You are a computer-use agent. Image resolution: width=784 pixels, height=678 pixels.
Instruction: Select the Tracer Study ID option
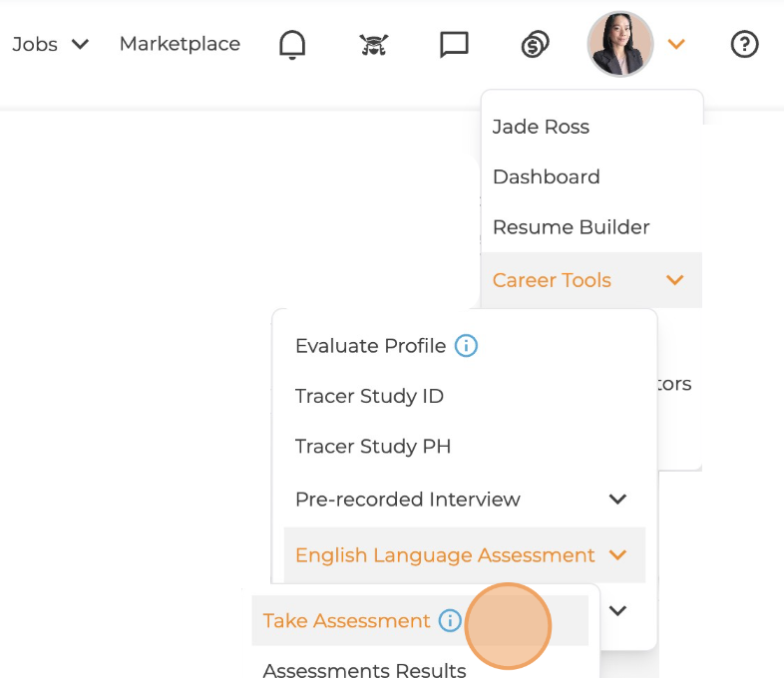pos(369,396)
